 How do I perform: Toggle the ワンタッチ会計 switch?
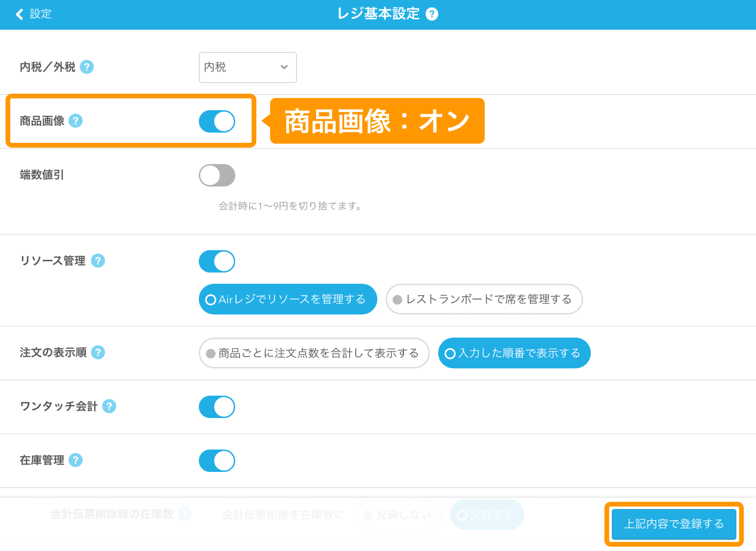point(217,407)
